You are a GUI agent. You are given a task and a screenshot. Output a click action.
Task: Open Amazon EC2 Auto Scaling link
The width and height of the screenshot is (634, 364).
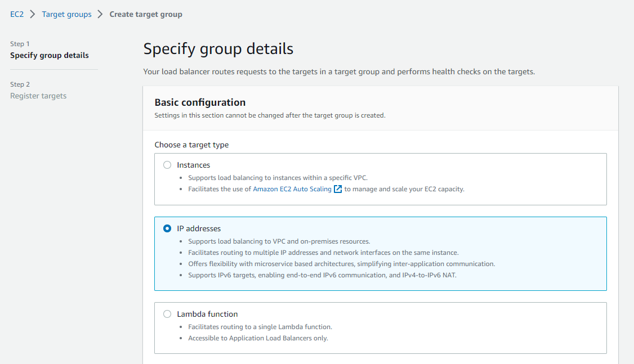pyautogui.click(x=292, y=189)
